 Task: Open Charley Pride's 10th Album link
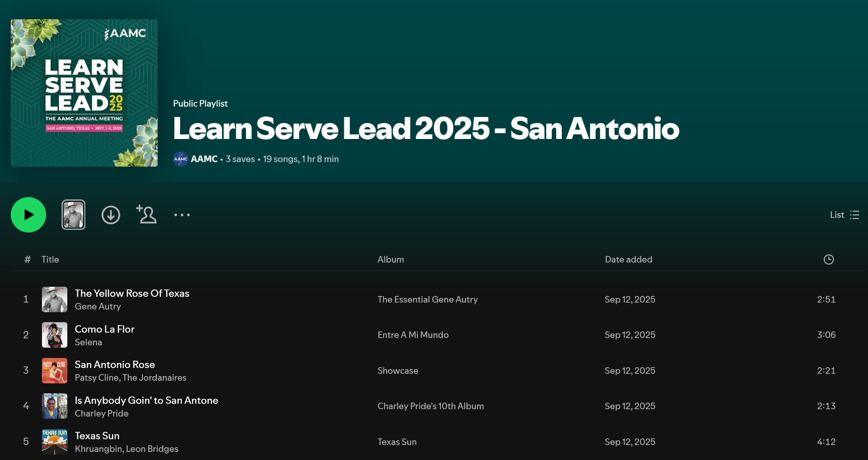click(430, 406)
